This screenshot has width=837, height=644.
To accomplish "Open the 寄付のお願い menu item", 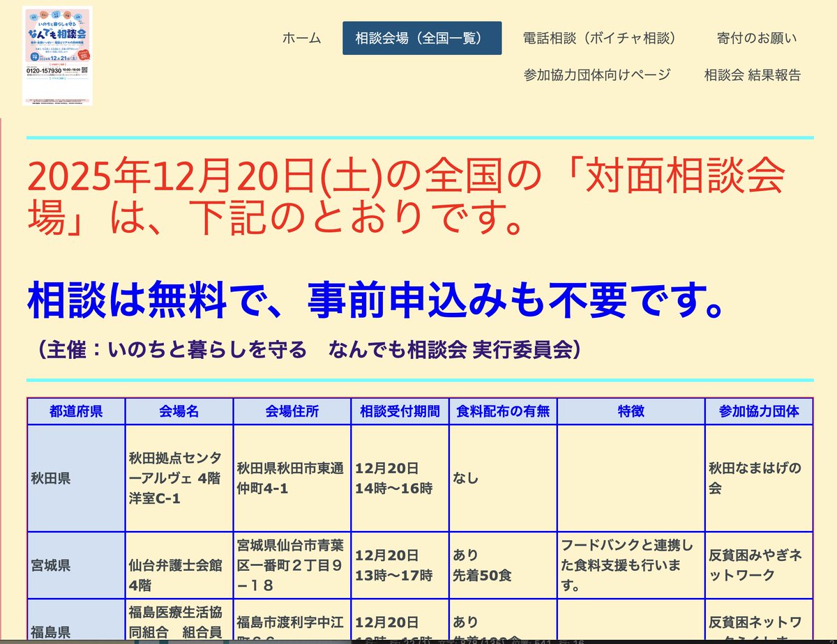I will tap(757, 38).
